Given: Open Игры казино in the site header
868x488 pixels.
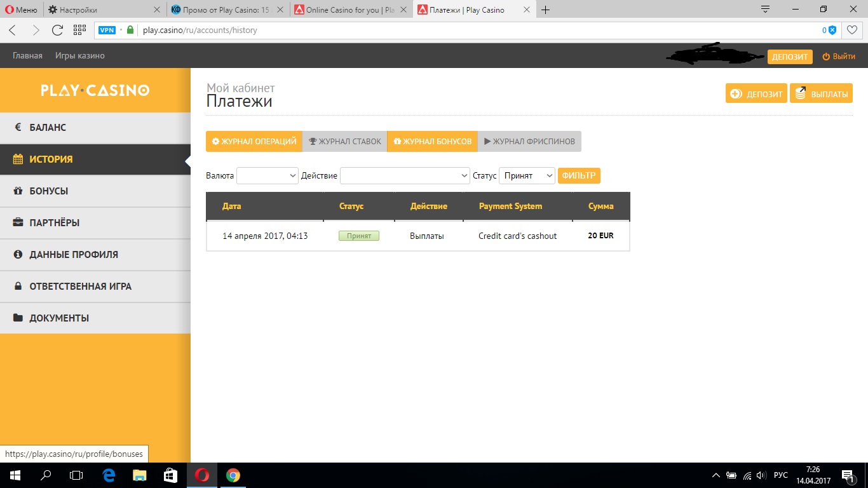Looking at the screenshot, I should 80,56.
